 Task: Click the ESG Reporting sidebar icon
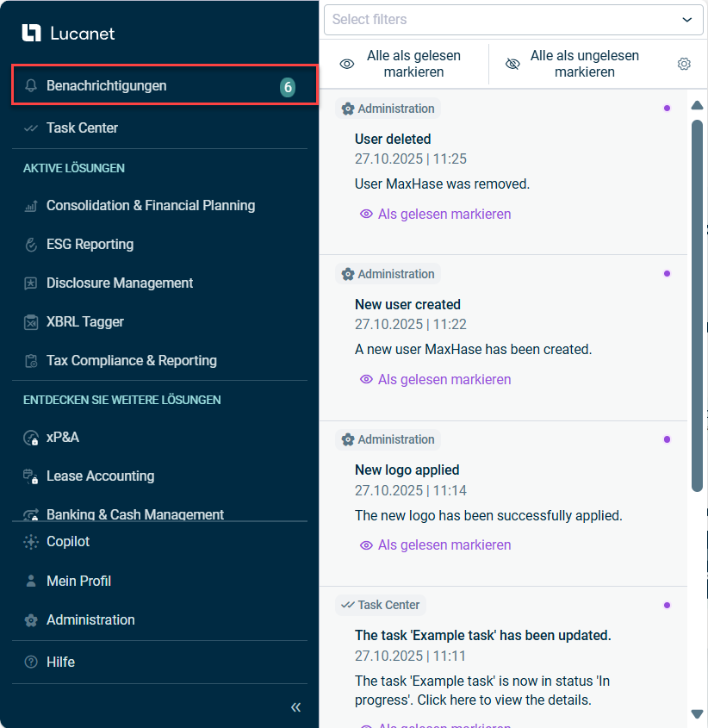31,245
